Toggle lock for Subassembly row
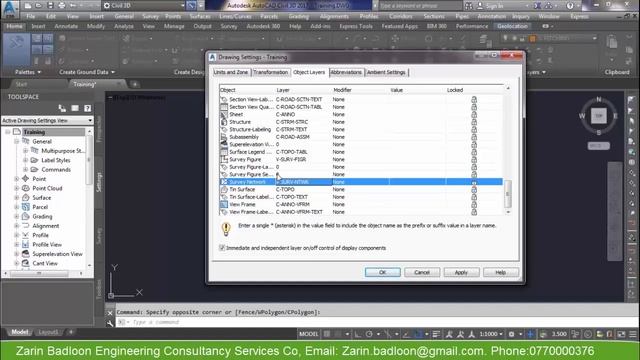This screenshot has width=640, height=360. click(474, 137)
